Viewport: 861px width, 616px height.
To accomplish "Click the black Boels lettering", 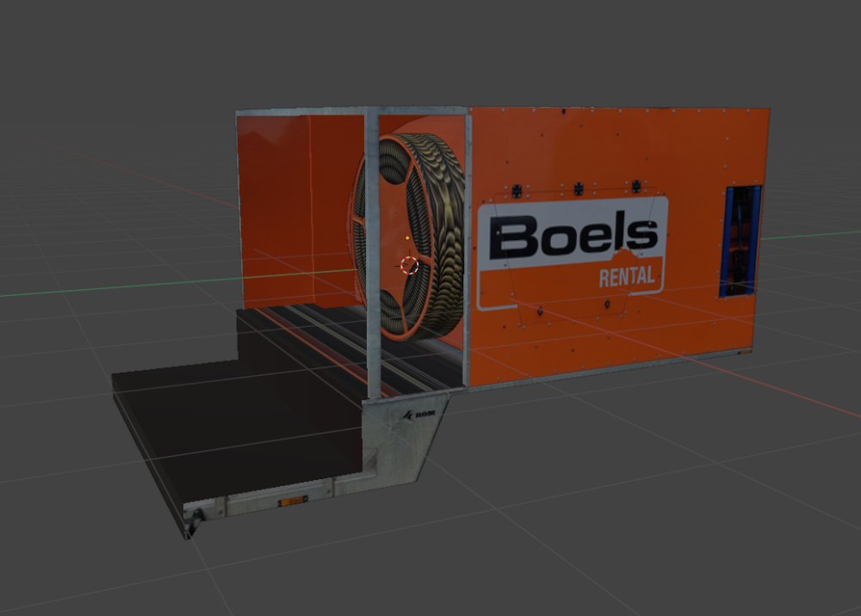I will click(573, 237).
